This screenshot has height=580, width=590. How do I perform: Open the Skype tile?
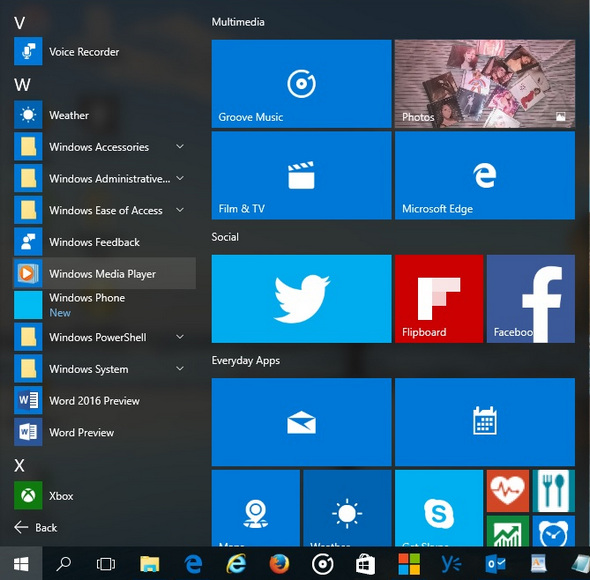(439, 508)
